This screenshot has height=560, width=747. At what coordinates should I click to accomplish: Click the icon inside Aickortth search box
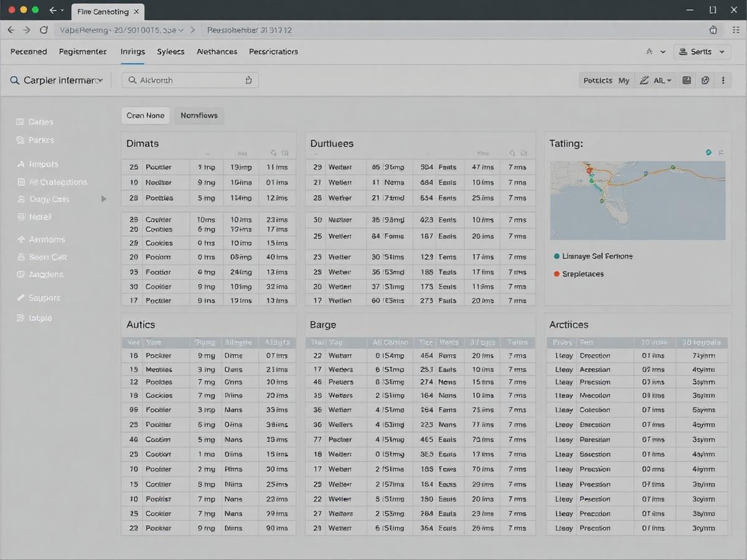point(248,80)
